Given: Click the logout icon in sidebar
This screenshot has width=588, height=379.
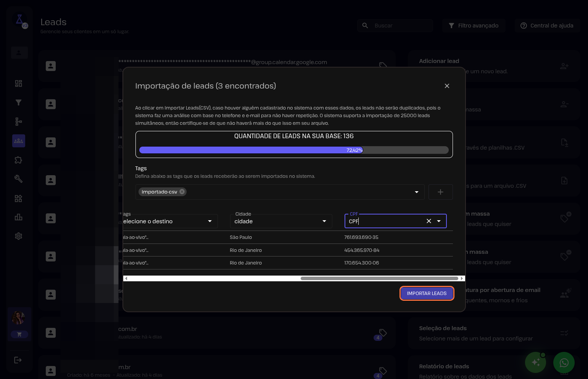Looking at the screenshot, I should tap(18, 360).
